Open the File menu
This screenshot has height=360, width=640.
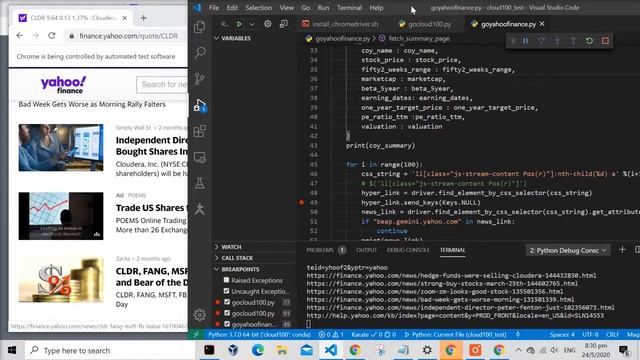pos(214,8)
